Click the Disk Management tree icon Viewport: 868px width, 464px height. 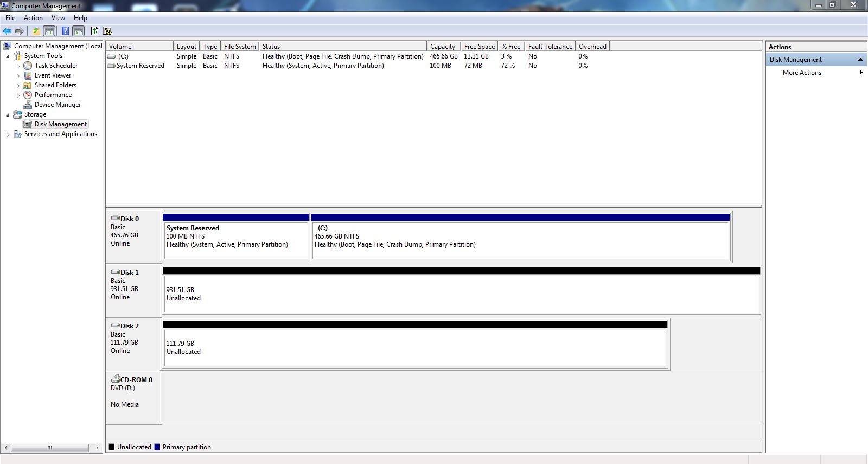click(x=28, y=124)
